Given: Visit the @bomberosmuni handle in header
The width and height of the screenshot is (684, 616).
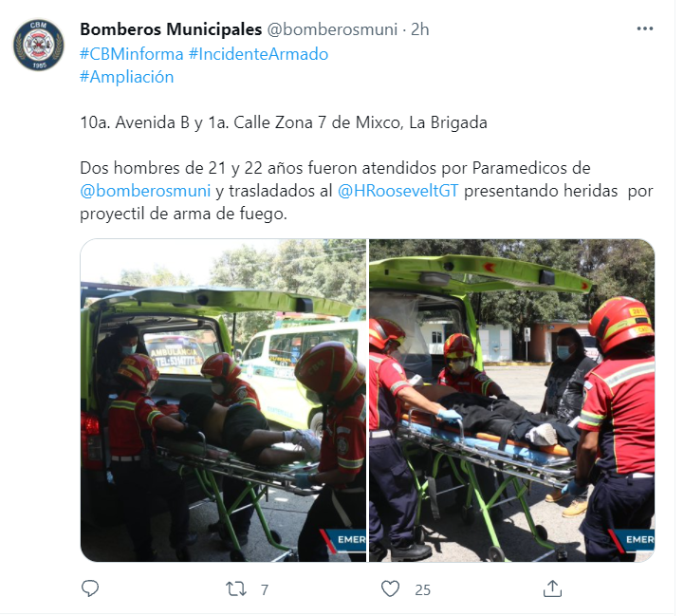Looking at the screenshot, I should 332,29.
